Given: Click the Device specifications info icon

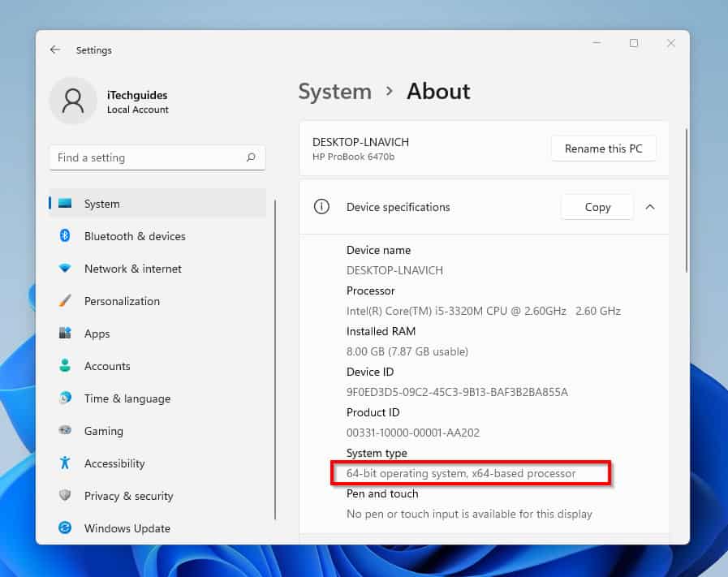Looking at the screenshot, I should click(321, 207).
